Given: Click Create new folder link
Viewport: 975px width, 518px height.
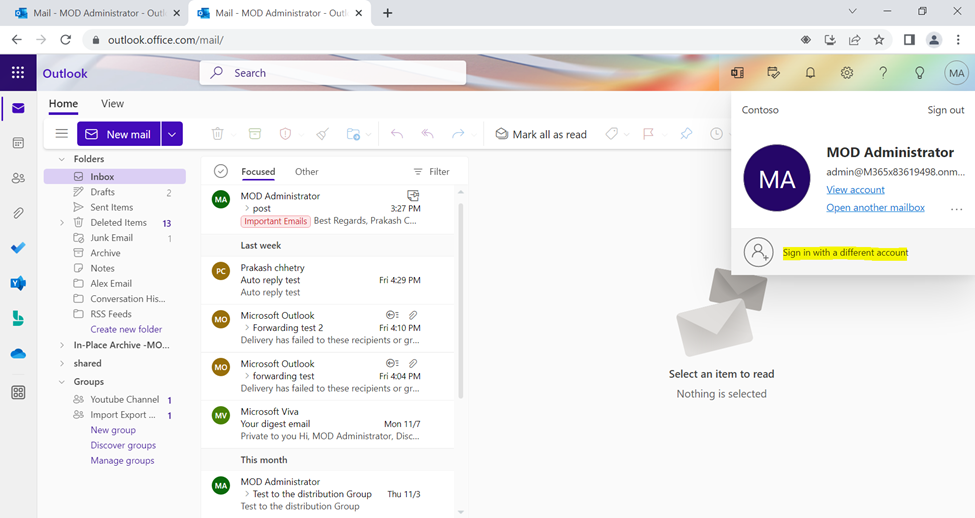Looking at the screenshot, I should click(x=126, y=330).
